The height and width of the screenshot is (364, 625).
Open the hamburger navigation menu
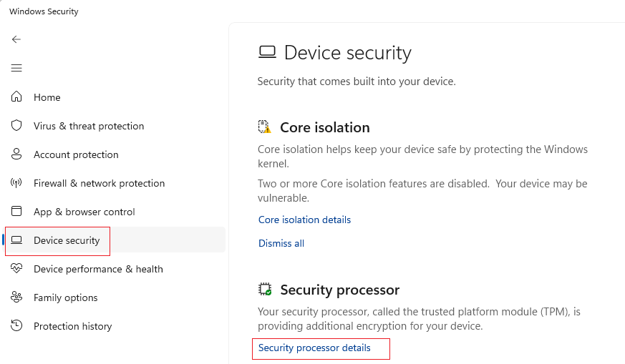16,68
